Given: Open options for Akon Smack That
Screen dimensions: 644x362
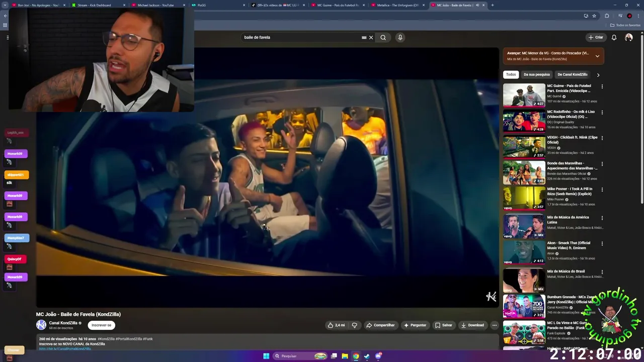Looking at the screenshot, I should point(602,243).
